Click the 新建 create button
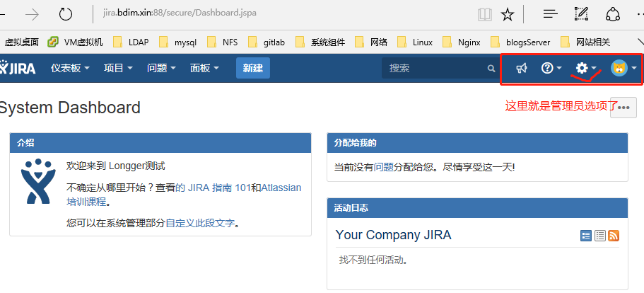The height and width of the screenshot is (293, 644). 252,68
